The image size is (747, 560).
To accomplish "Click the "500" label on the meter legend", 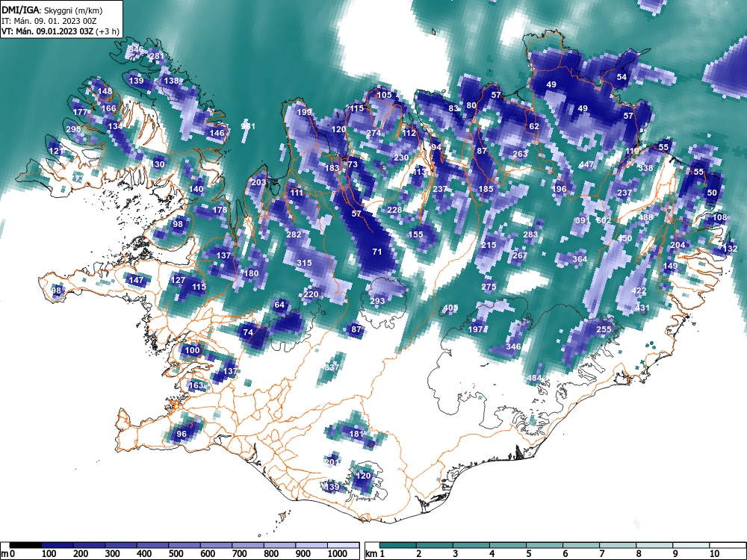I will tap(176, 554).
